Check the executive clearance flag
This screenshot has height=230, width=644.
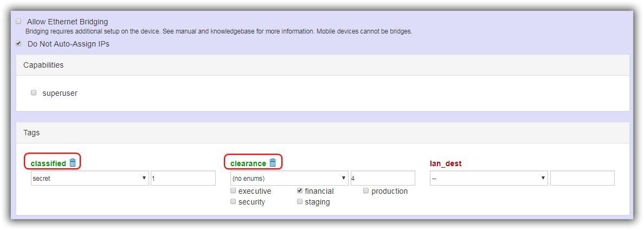pos(233,191)
